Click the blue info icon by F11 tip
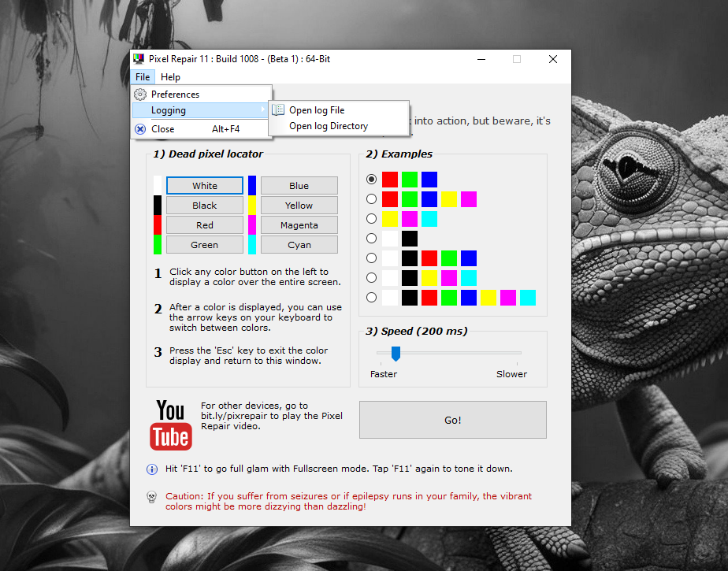 click(x=152, y=469)
